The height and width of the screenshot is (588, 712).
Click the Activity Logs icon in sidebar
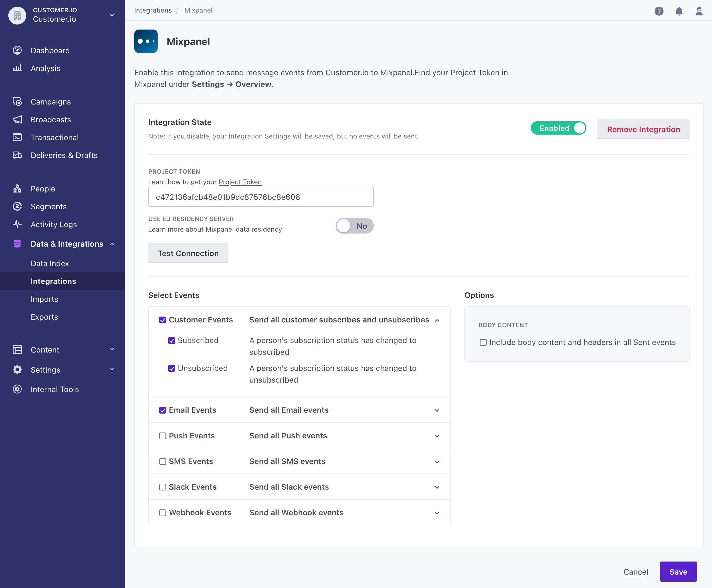pyautogui.click(x=18, y=225)
